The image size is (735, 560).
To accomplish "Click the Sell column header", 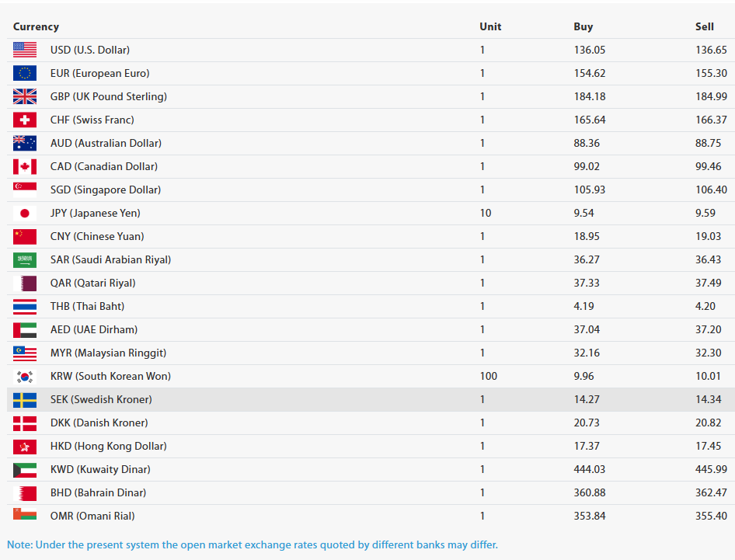I will (x=705, y=26).
